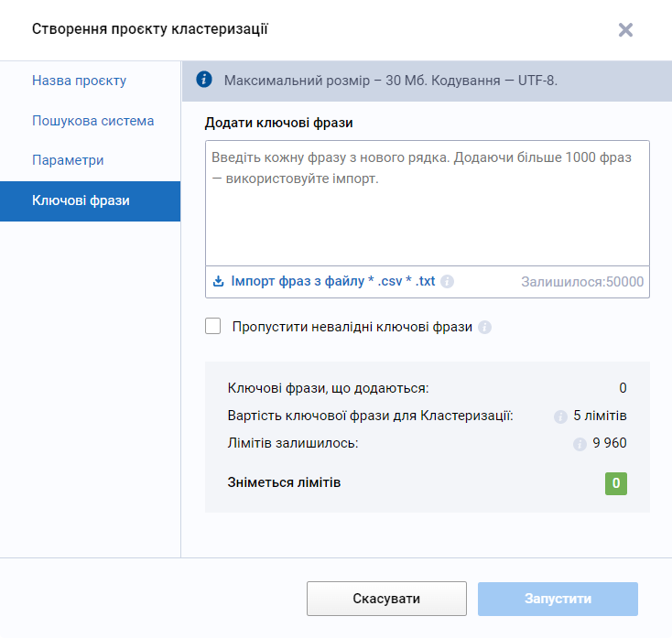Click the Максимальний розмір banner text
The height and width of the screenshot is (638, 672).
391,81
